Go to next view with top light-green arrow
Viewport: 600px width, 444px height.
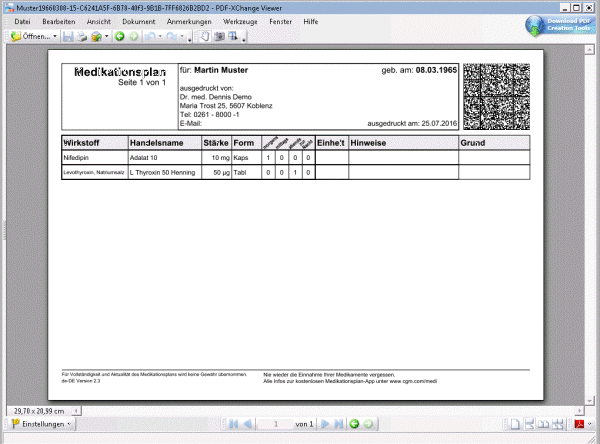pyautogui.click(x=134, y=36)
